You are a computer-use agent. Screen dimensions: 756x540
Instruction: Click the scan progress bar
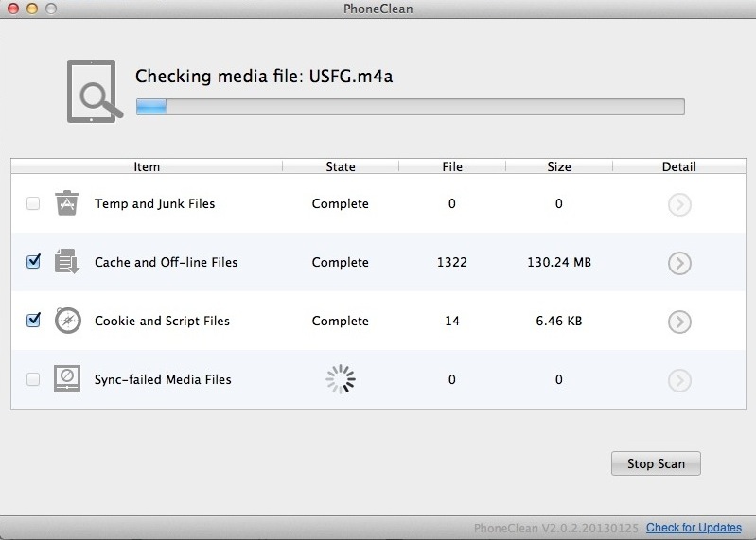point(410,106)
